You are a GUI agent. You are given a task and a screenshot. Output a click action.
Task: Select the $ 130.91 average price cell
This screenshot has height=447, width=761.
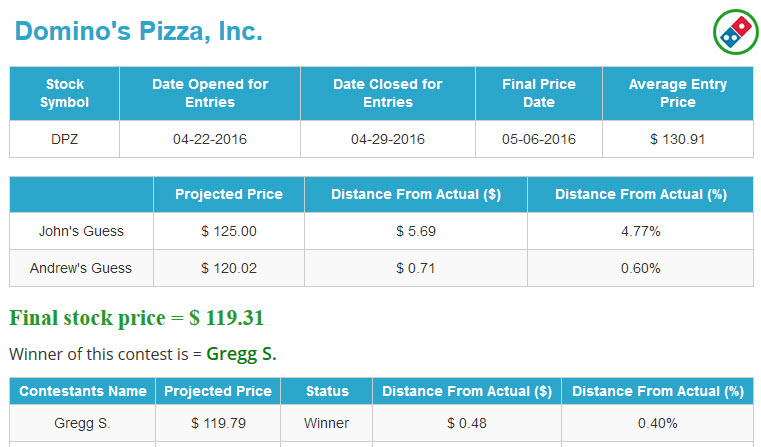click(x=678, y=139)
